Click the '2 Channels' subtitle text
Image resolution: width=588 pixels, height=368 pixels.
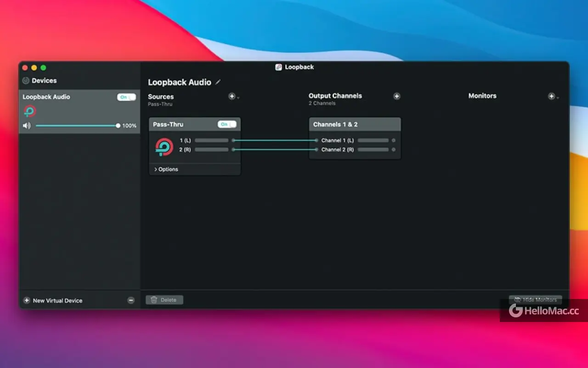coord(322,103)
